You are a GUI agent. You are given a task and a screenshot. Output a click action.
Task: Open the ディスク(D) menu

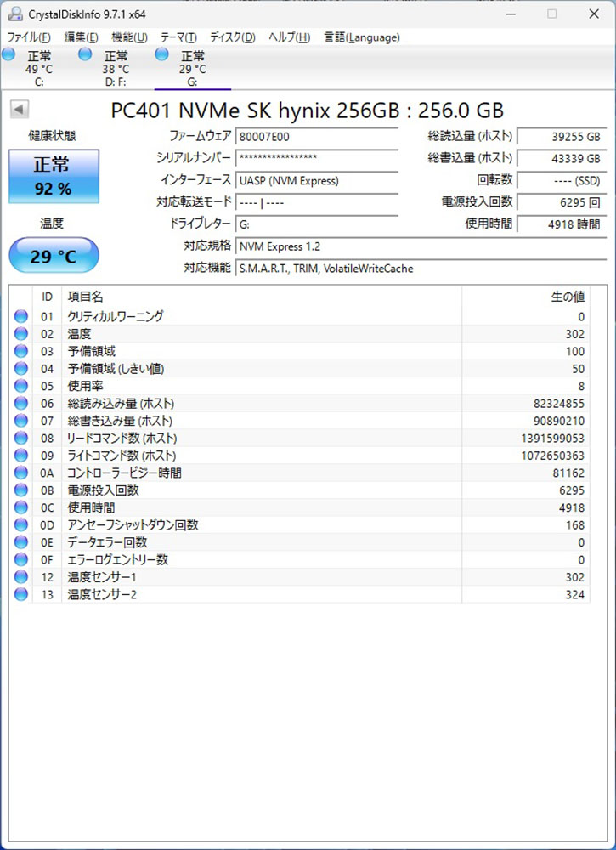coord(232,37)
